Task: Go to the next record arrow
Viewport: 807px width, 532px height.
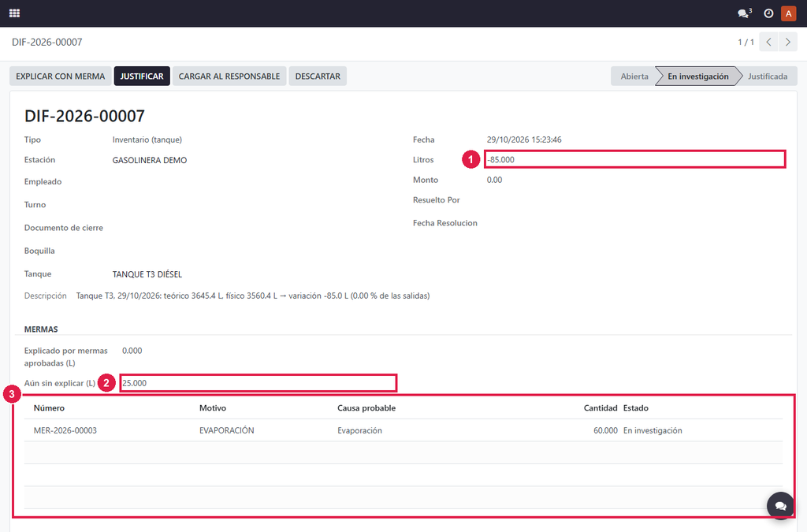Action: coord(788,43)
